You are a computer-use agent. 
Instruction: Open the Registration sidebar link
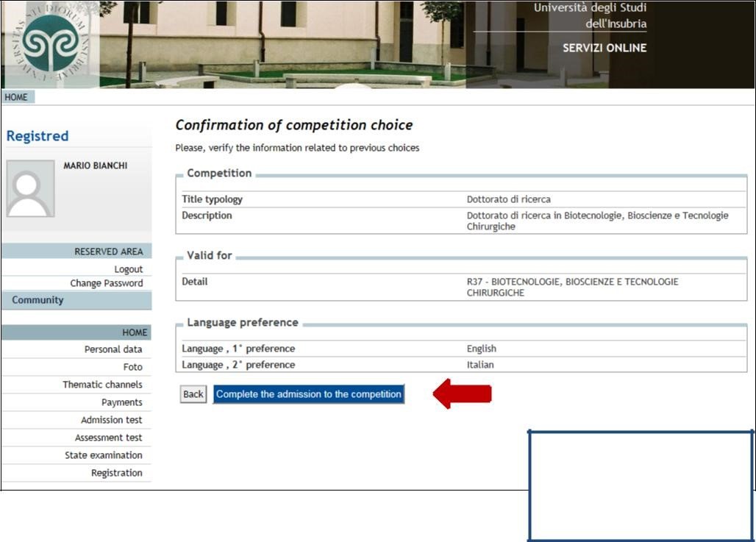pos(116,473)
